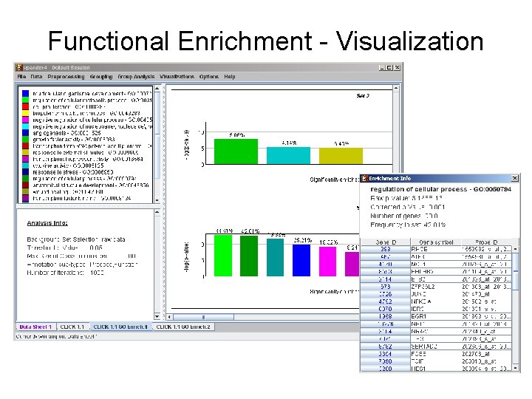The image size is (532, 399).
Task: Maximize the Expander4 main window
Action: click(389, 67)
